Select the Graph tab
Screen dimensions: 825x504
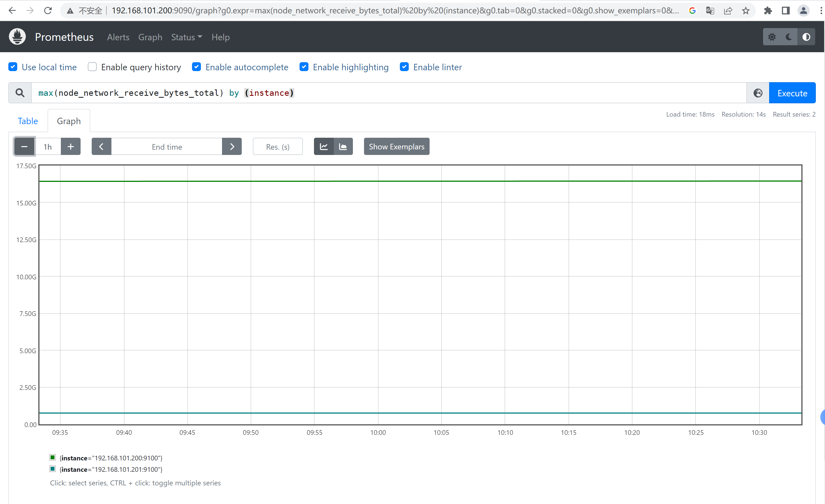coord(69,121)
